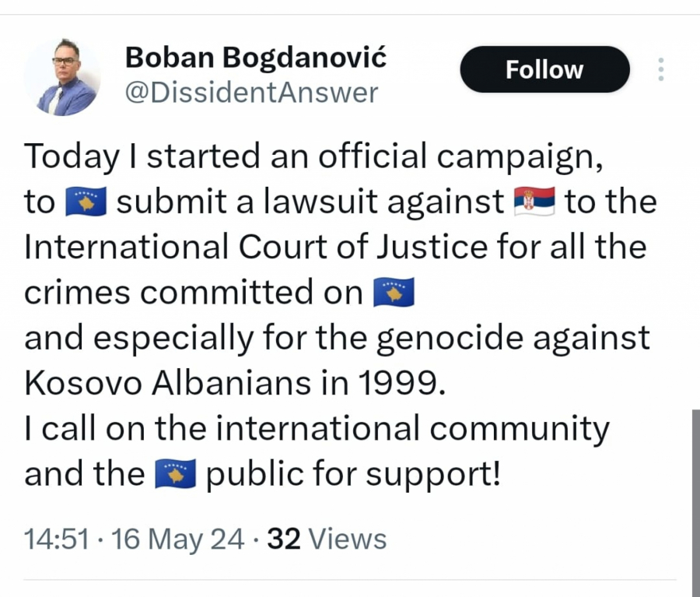
Task: Open Boban Bogdanović's profile picture
Action: pyautogui.click(x=61, y=77)
